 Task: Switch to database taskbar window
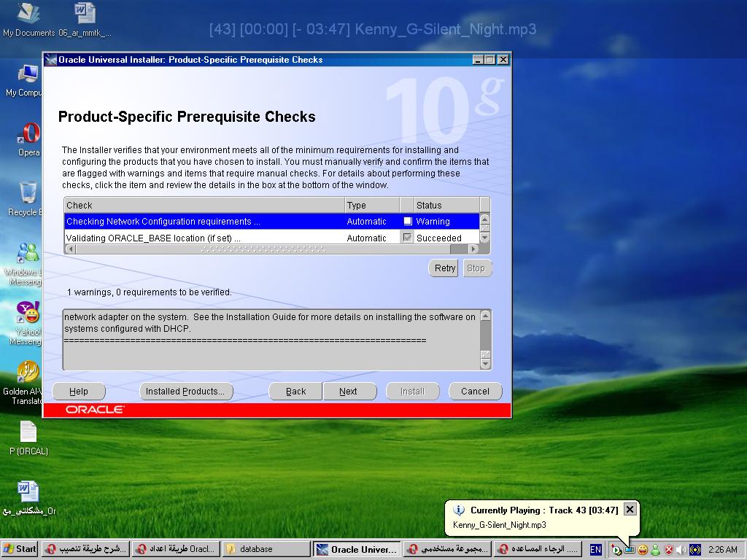[266, 549]
